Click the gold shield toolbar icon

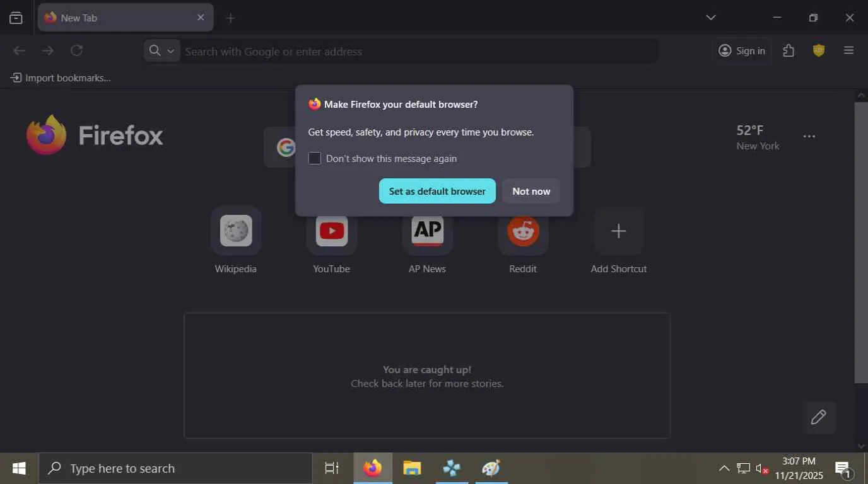click(x=819, y=50)
